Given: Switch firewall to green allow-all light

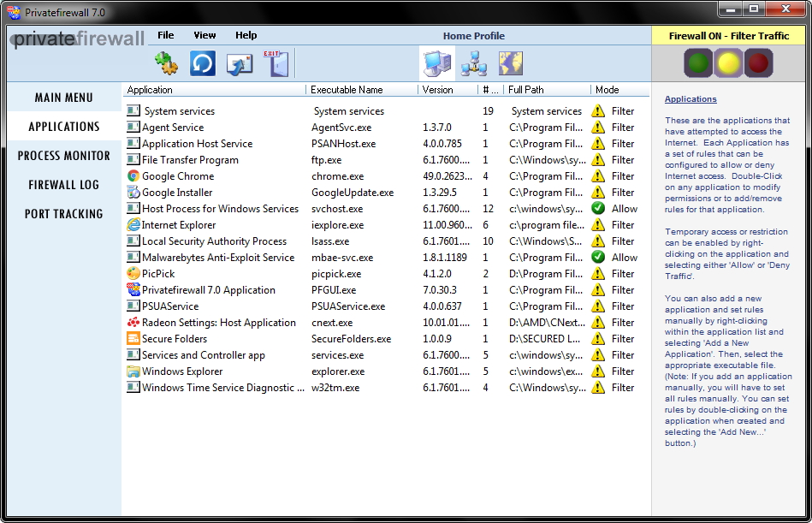Looking at the screenshot, I should (x=698, y=62).
